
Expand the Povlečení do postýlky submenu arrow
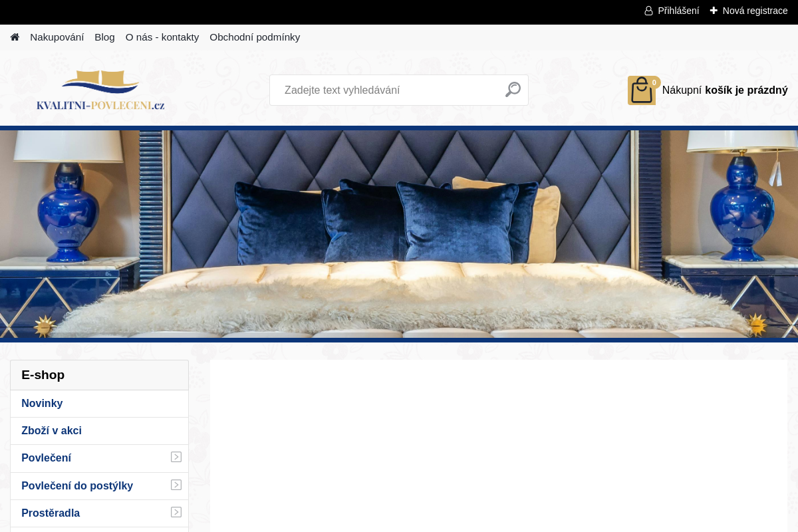(x=176, y=485)
